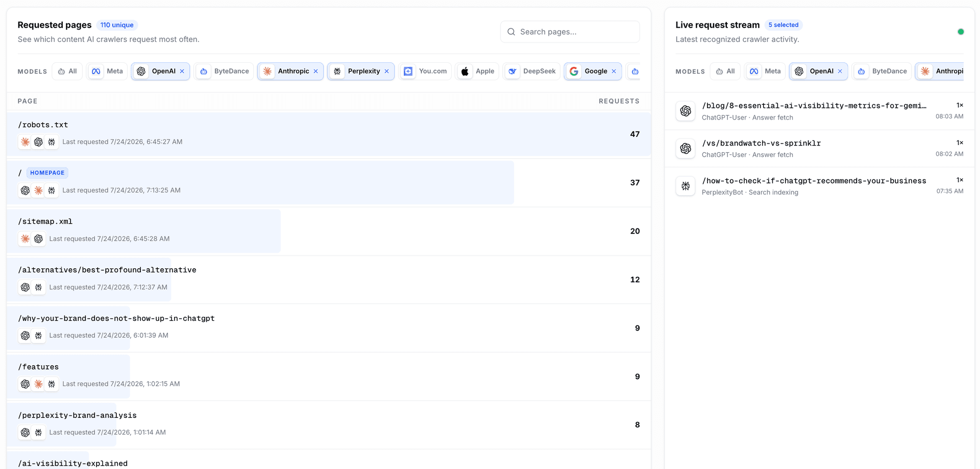The height and width of the screenshot is (469, 980).
Task: Click Perplexity icon on best-profound-alternative row
Action: pyautogui.click(x=38, y=287)
